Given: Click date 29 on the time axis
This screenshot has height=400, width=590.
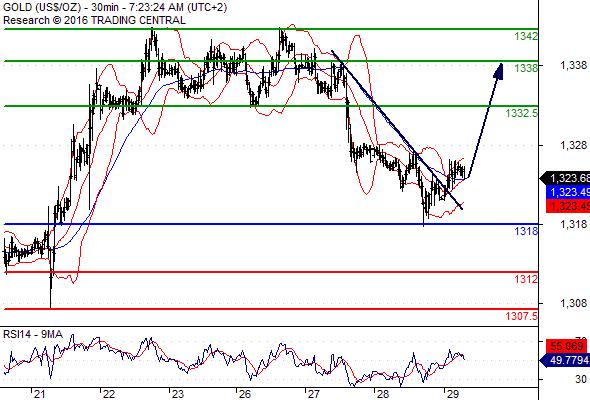Looking at the screenshot, I should [453, 394].
